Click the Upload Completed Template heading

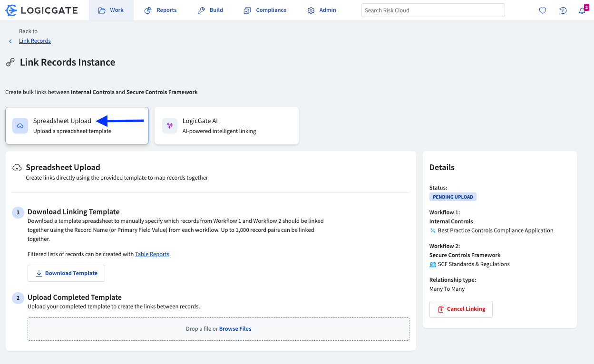(75, 297)
